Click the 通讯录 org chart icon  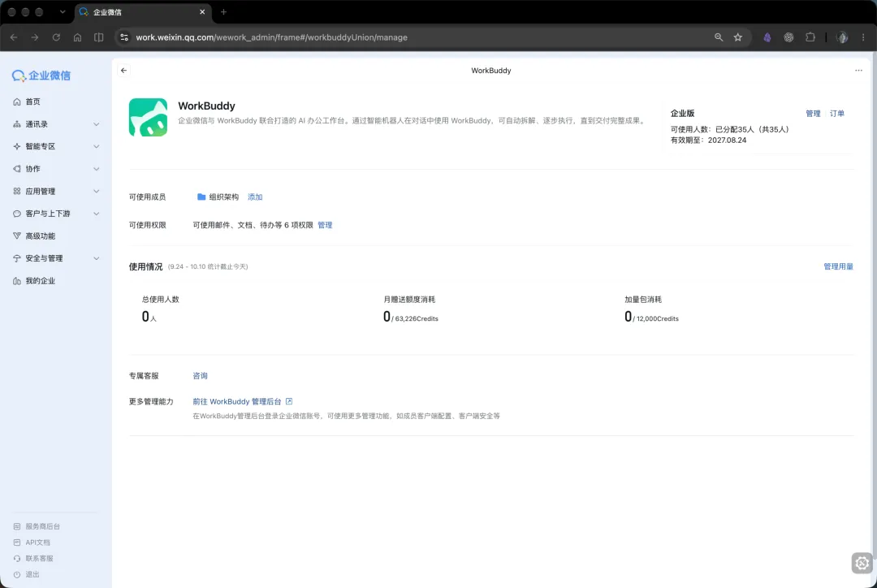(x=17, y=124)
